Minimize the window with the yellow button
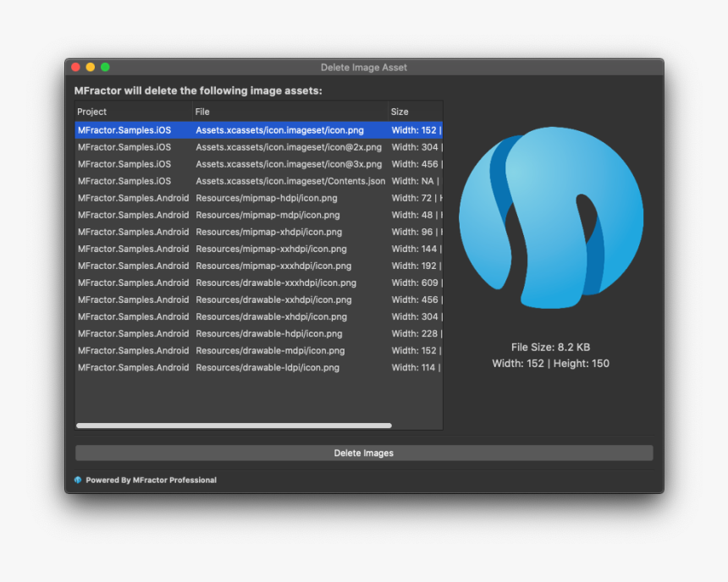Screen dimensions: 728x582 91,68
